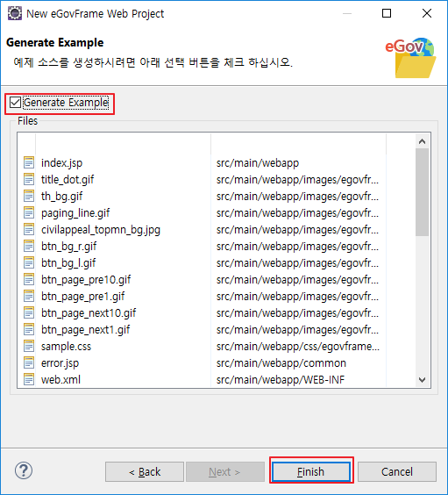Select the btn_page_next1.gif file name
448x495 pixels.
coord(85,330)
